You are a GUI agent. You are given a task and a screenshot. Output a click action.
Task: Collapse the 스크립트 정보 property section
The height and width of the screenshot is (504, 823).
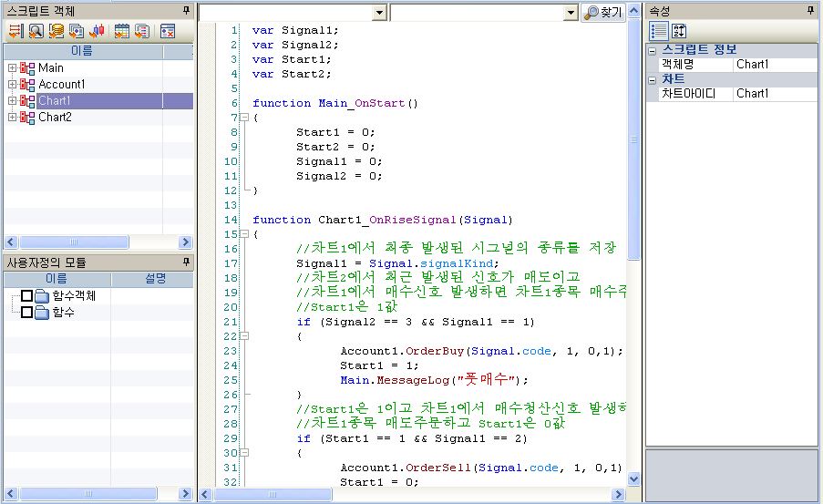pos(653,50)
